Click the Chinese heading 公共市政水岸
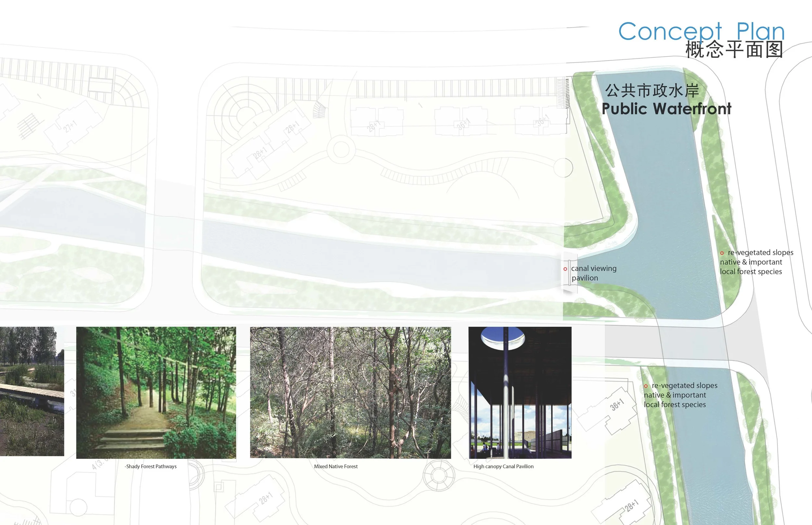 pos(652,91)
